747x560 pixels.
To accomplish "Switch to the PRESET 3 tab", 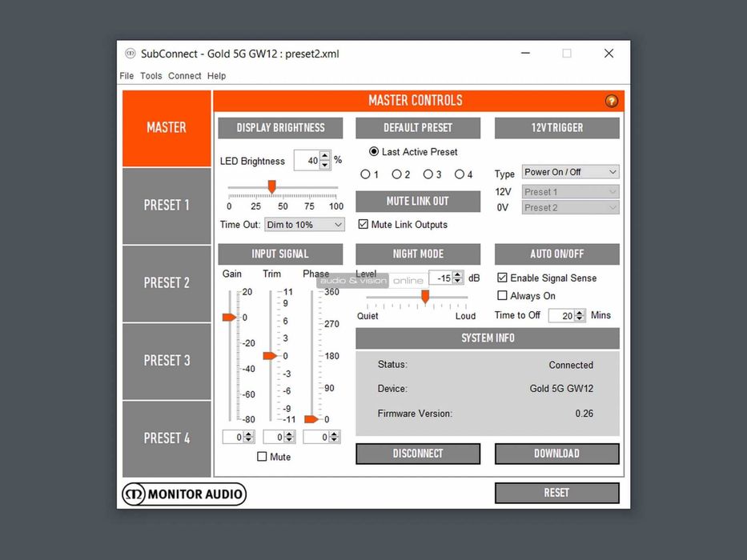I will click(x=167, y=361).
